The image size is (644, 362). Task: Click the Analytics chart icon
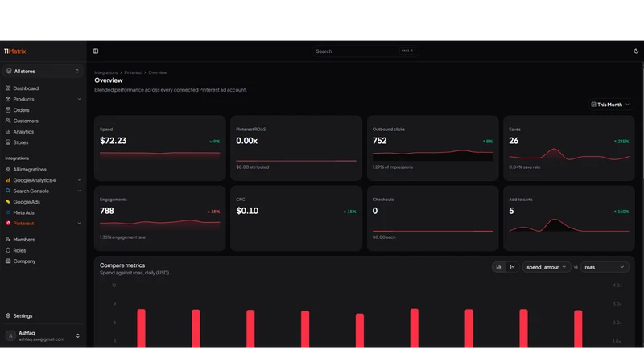[x=8, y=132]
